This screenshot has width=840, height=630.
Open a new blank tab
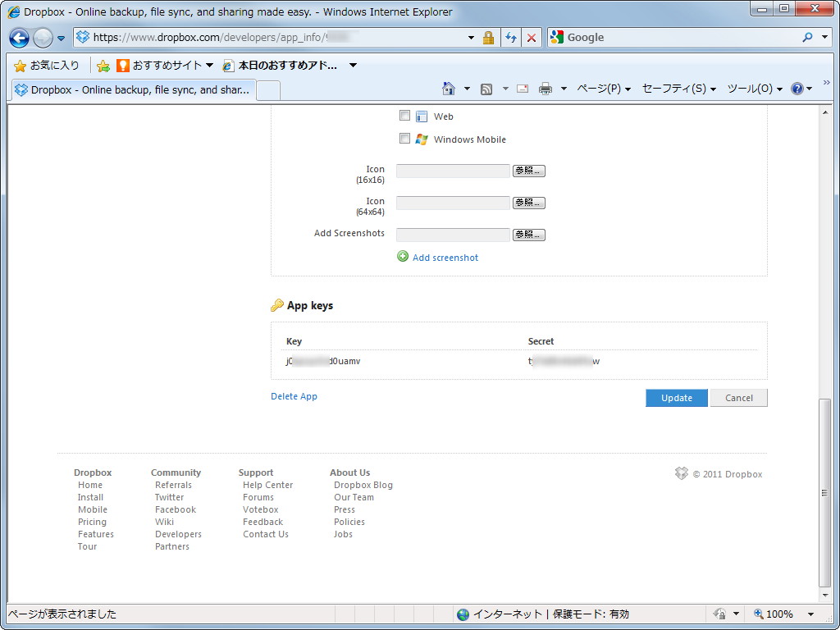point(268,90)
